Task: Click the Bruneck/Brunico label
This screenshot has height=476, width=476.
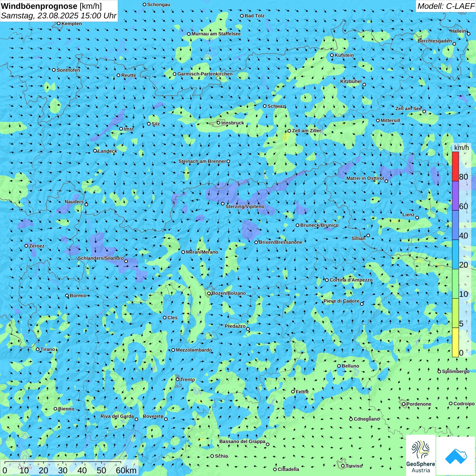Action: [x=319, y=225]
